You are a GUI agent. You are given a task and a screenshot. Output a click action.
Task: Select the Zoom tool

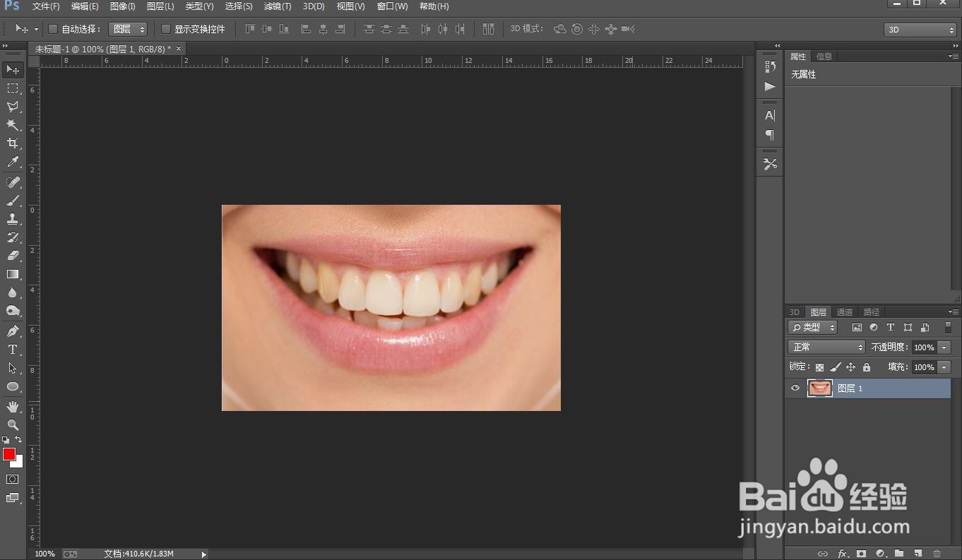(x=13, y=425)
